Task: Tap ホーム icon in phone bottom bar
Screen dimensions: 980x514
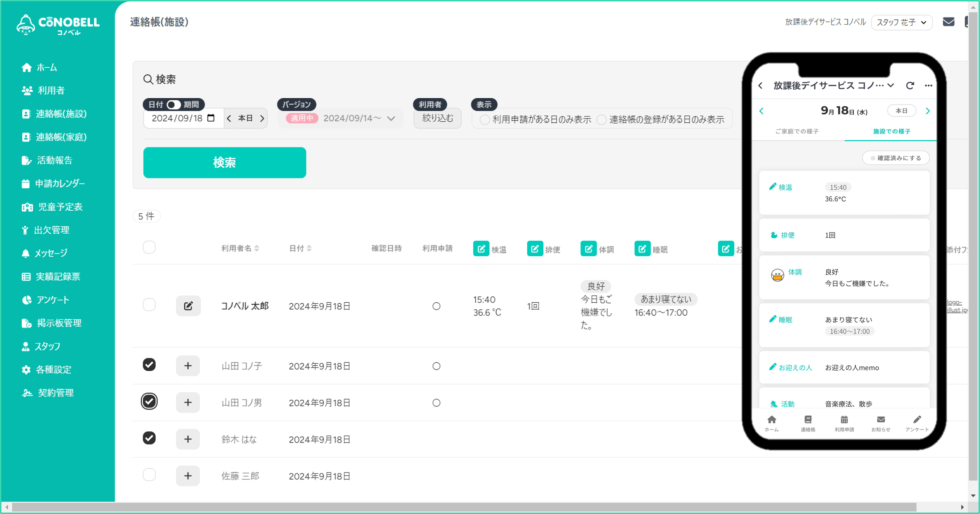Action: tap(772, 424)
